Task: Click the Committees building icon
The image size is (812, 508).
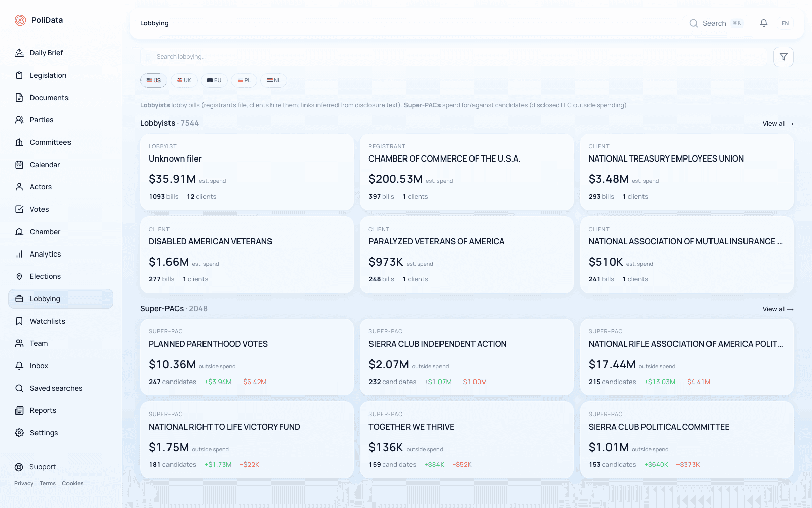Action: point(19,142)
